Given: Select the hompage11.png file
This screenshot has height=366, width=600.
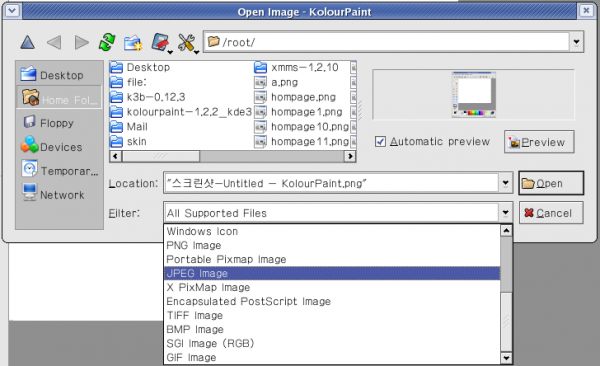Looking at the screenshot, I should [x=302, y=141].
